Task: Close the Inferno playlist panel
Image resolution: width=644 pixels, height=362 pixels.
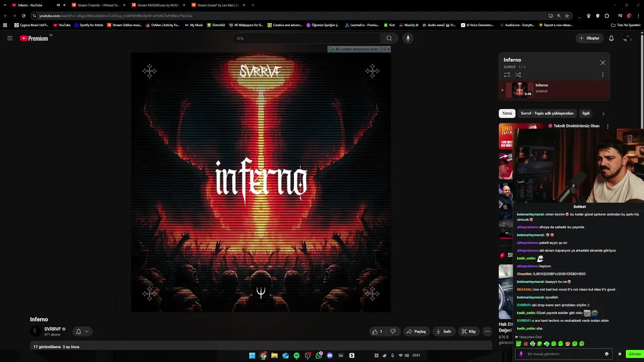Action: 603,63
